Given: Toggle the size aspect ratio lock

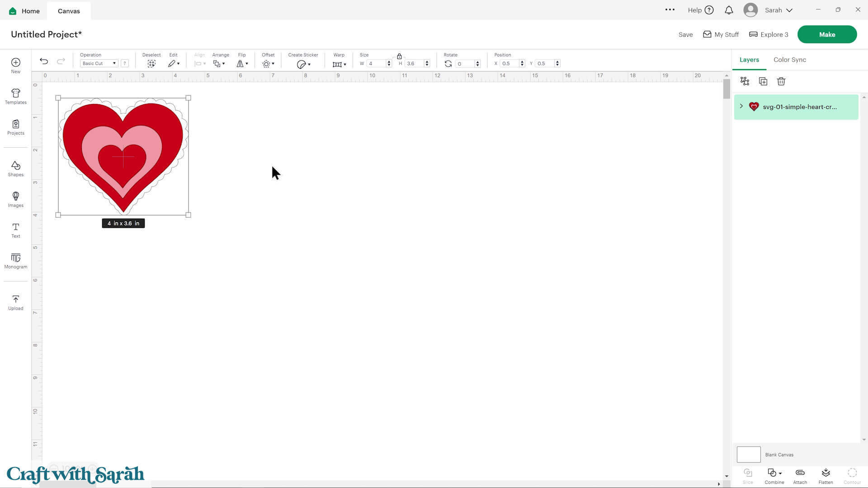Looking at the screenshot, I should pos(399,56).
